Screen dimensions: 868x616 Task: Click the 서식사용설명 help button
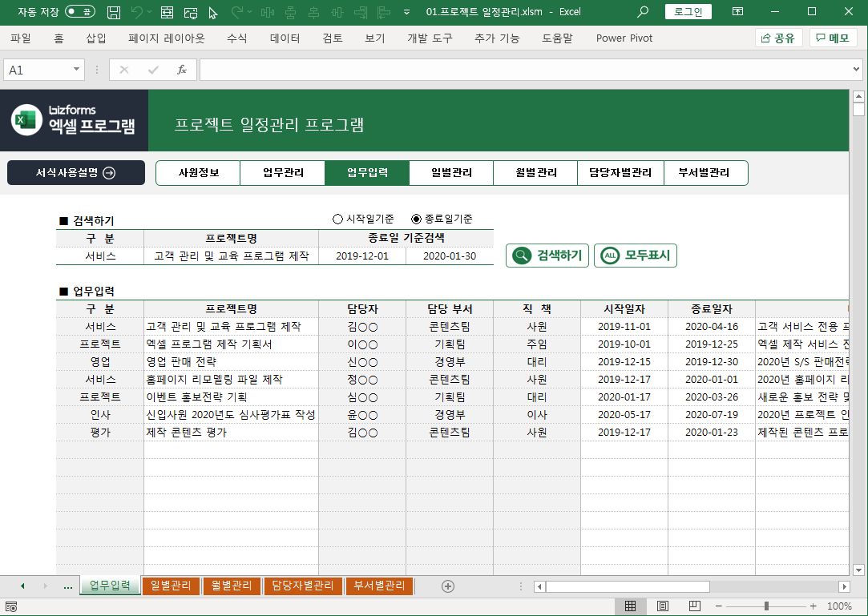[76, 173]
